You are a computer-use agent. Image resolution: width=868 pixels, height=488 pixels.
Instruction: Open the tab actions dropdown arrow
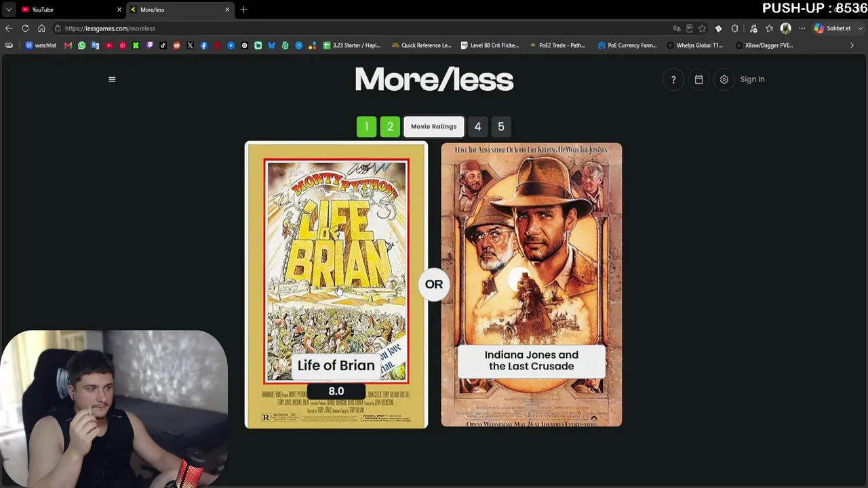click(x=9, y=9)
